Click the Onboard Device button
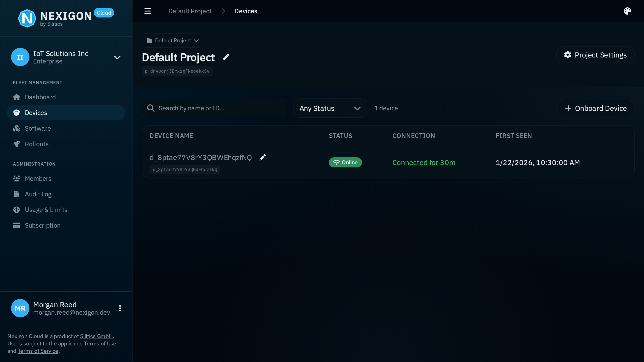The width and height of the screenshot is (644, 362). [596, 108]
